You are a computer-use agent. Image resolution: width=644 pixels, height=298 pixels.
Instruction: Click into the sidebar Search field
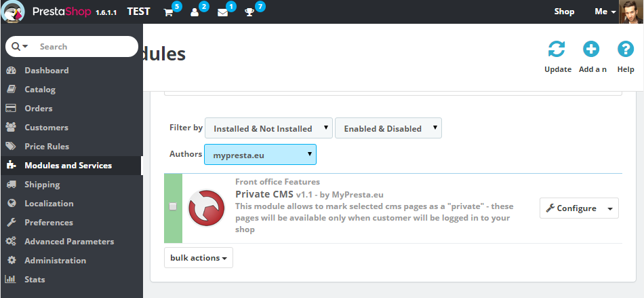pos(86,46)
